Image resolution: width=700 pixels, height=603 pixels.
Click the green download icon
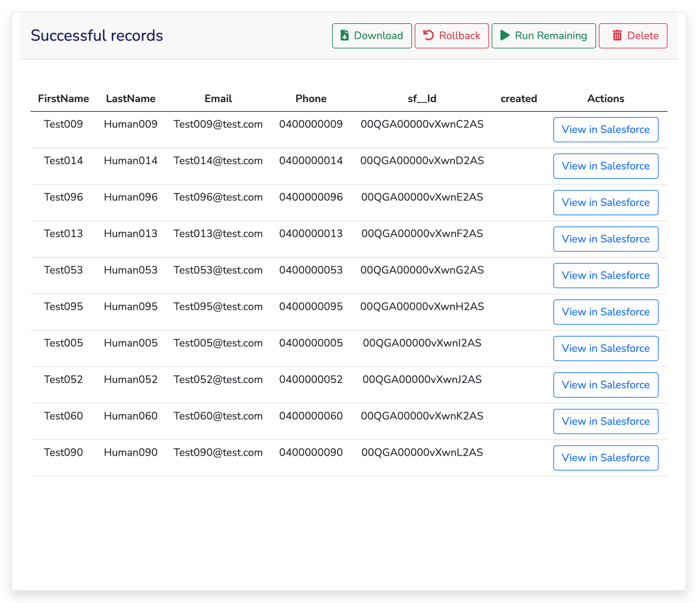coord(345,35)
